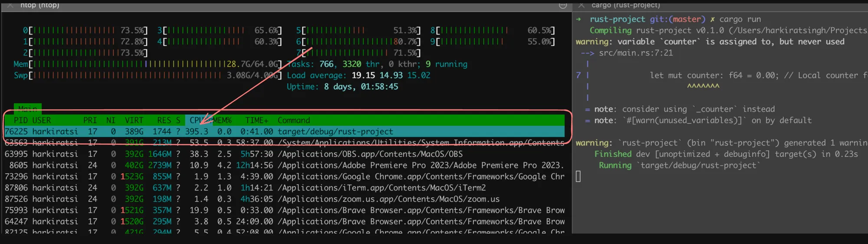The height and width of the screenshot is (244, 868).
Task: Open the htop pane options ellipsis icon
Action: coord(562,5)
